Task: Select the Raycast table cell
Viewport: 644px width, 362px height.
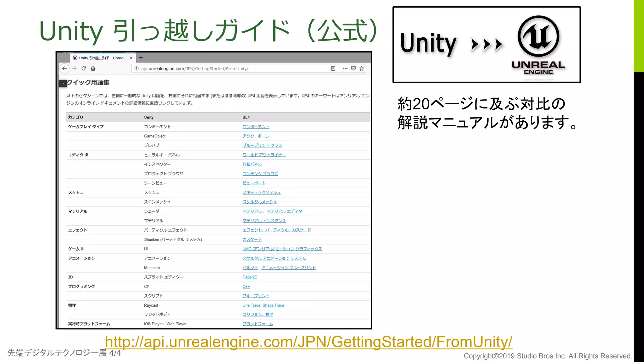Action: click(x=151, y=305)
